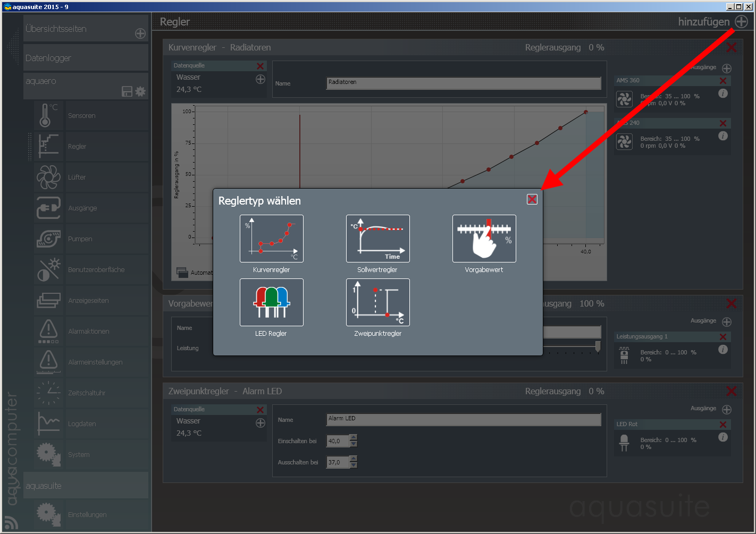Open Lüfter fan settings in sidebar
Screen dimensions: 756x534
pos(77,177)
